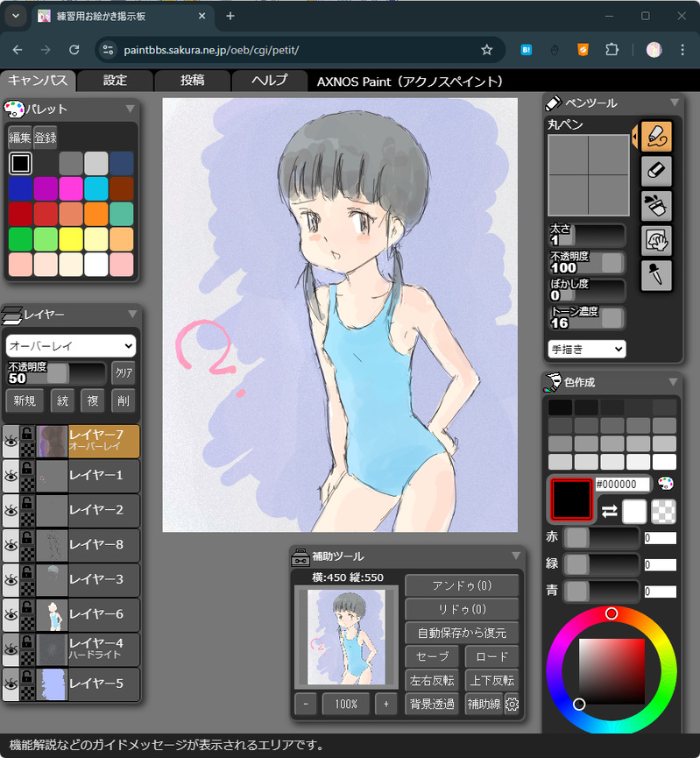Click the Hatena bookmark B! extension icon

pos(526,50)
